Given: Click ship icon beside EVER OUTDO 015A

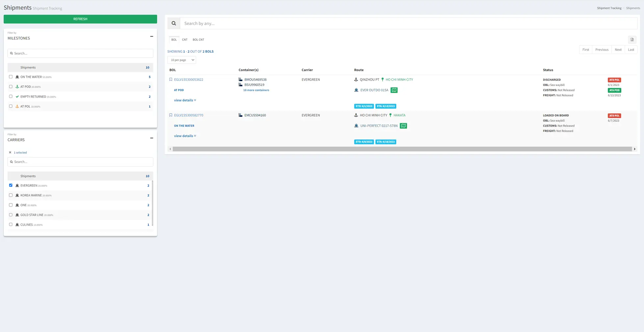Looking at the screenshot, I should 356,90.
